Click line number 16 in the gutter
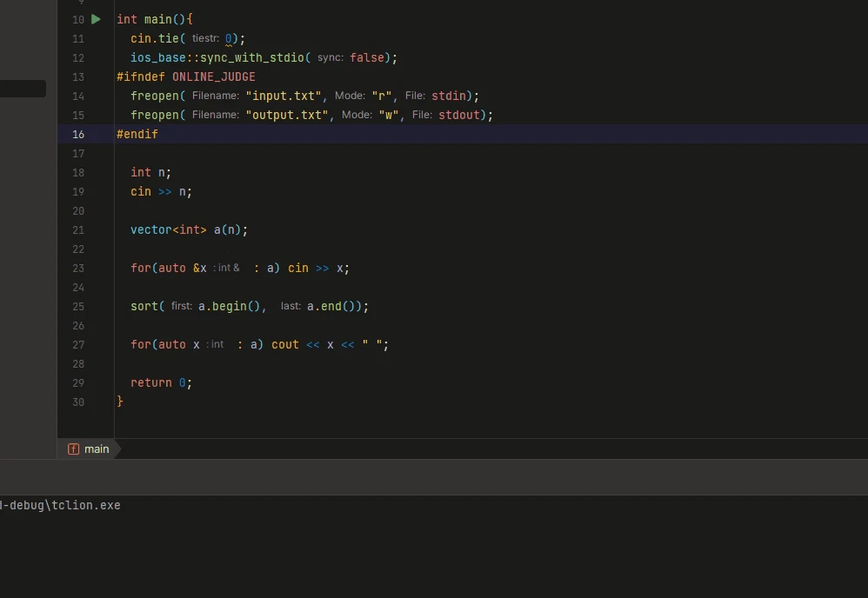 (x=78, y=135)
